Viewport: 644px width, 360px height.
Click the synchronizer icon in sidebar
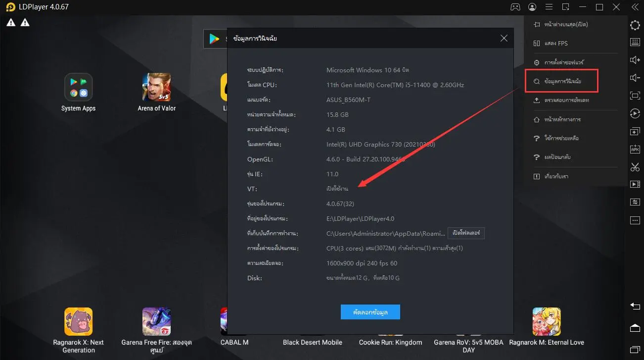(x=635, y=202)
